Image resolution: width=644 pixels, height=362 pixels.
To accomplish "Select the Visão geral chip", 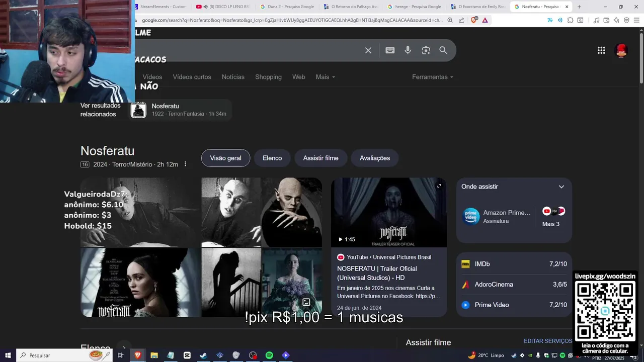I will tap(225, 158).
